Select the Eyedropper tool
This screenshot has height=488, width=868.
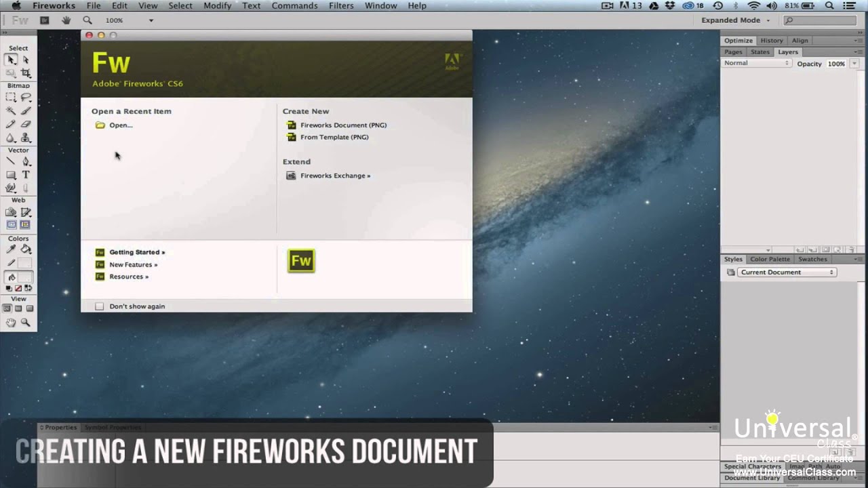click(12, 249)
